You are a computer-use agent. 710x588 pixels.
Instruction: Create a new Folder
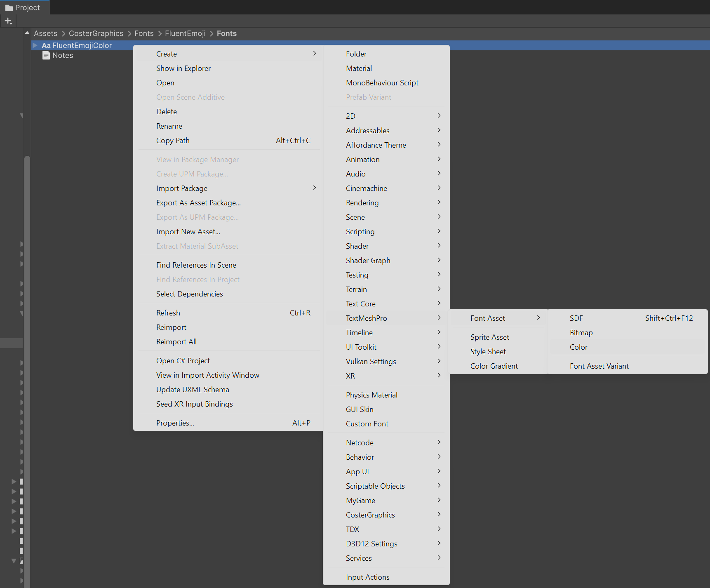tap(386, 54)
